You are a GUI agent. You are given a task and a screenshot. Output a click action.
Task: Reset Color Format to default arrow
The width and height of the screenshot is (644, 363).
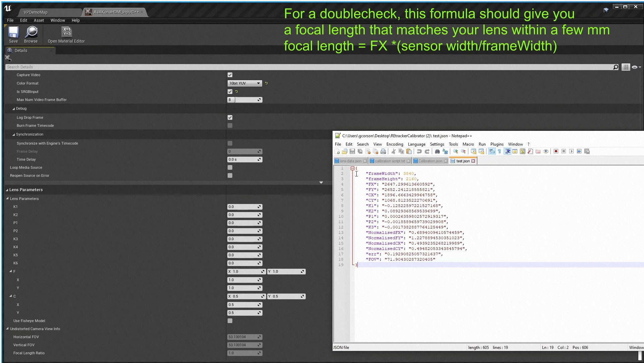click(267, 83)
